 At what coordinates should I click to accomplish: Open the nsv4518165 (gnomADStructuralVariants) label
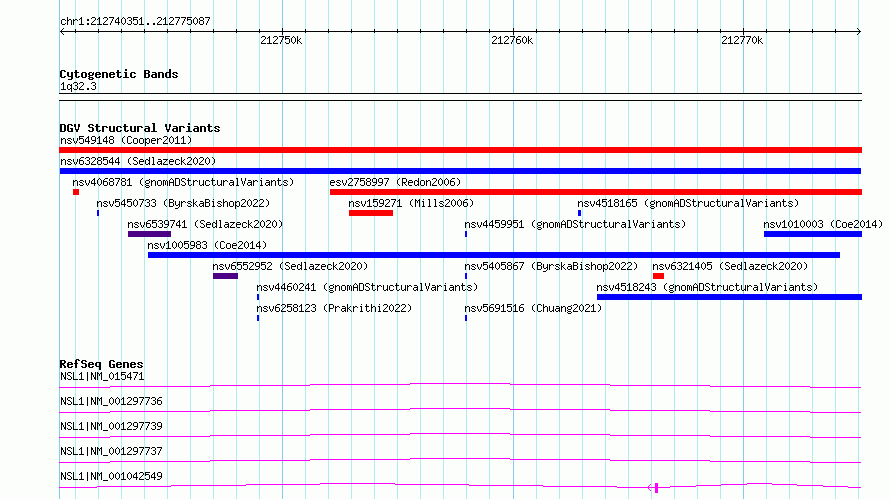pos(688,203)
